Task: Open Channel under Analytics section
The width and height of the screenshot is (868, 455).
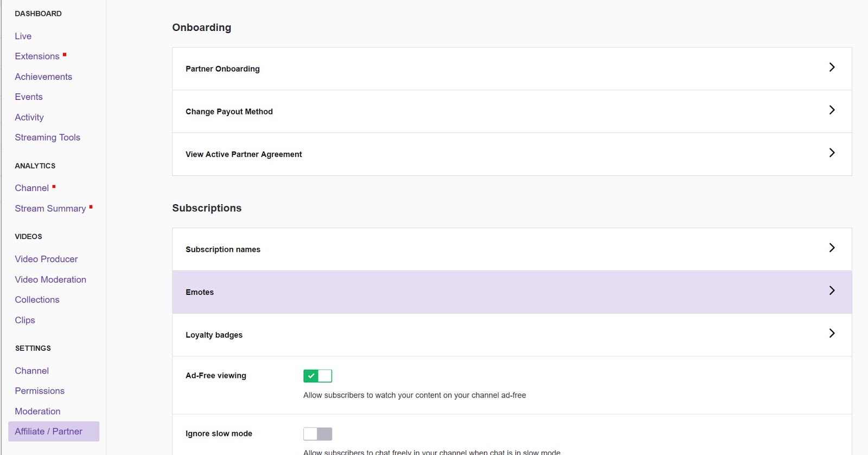Action: tap(32, 188)
